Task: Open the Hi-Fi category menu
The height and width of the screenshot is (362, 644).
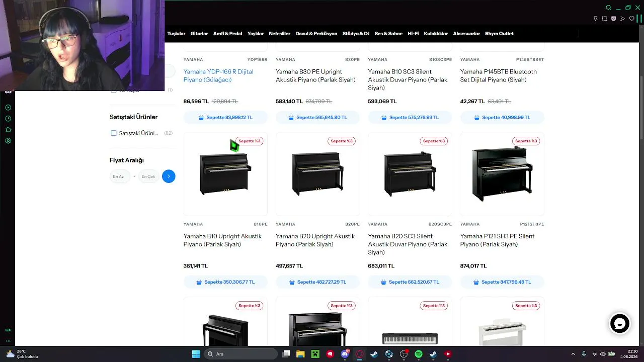Action: point(413,34)
